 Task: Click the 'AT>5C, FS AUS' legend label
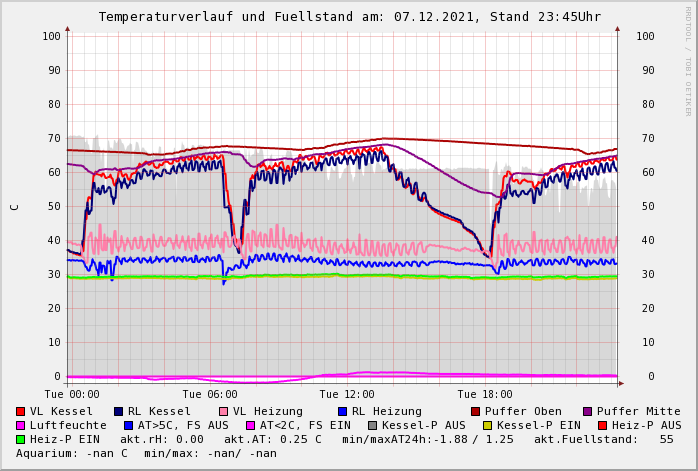pyautogui.click(x=183, y=426)
